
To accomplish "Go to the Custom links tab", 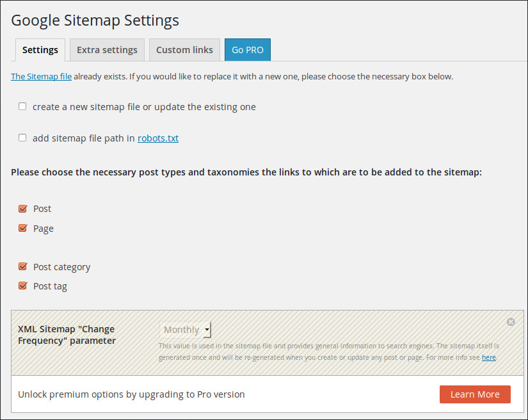I will pyautogui.click(x=184, y=50).
